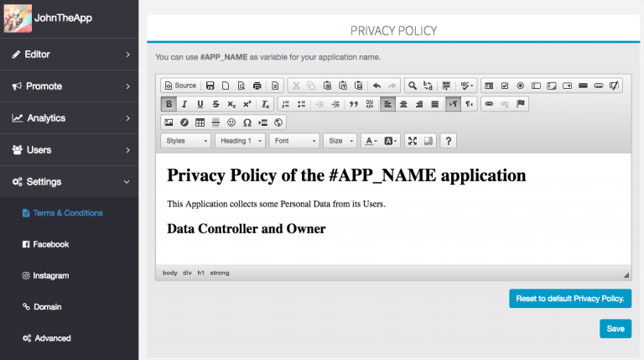The image size is (644, 360).
Task: Open the Heading 1 format dropdown
Action: (240, 141)
